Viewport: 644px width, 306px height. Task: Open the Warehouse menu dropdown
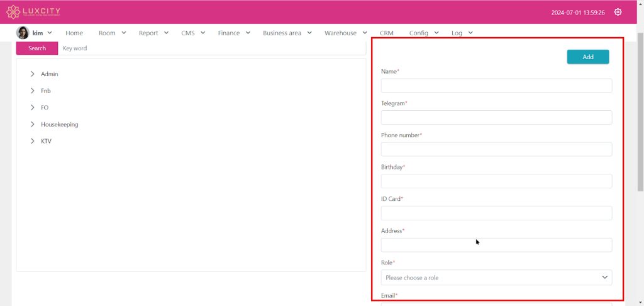point(345,33)
